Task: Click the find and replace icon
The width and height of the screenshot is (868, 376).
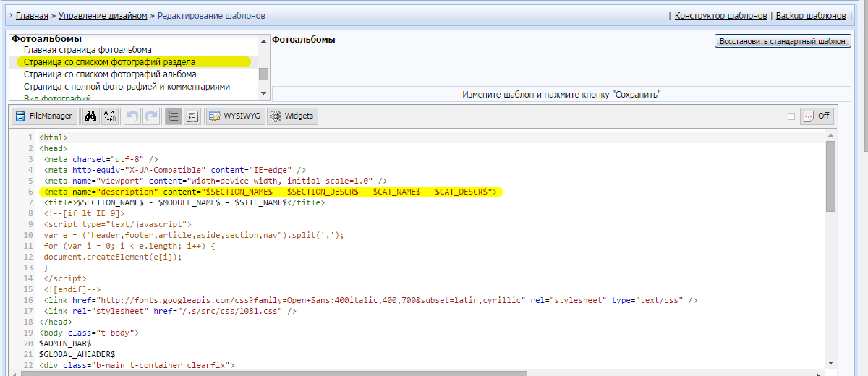Action: point(109,116)
